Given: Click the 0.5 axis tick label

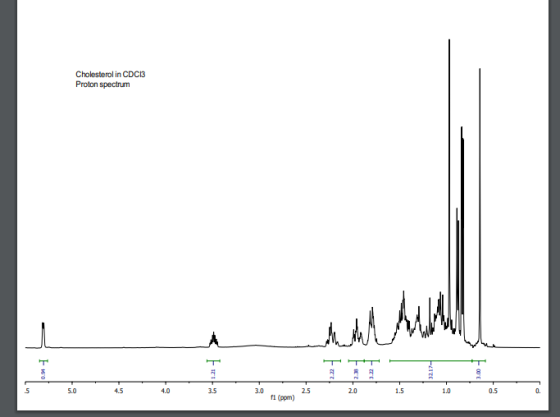Looking at the screenshot, I should coord(493,391).
